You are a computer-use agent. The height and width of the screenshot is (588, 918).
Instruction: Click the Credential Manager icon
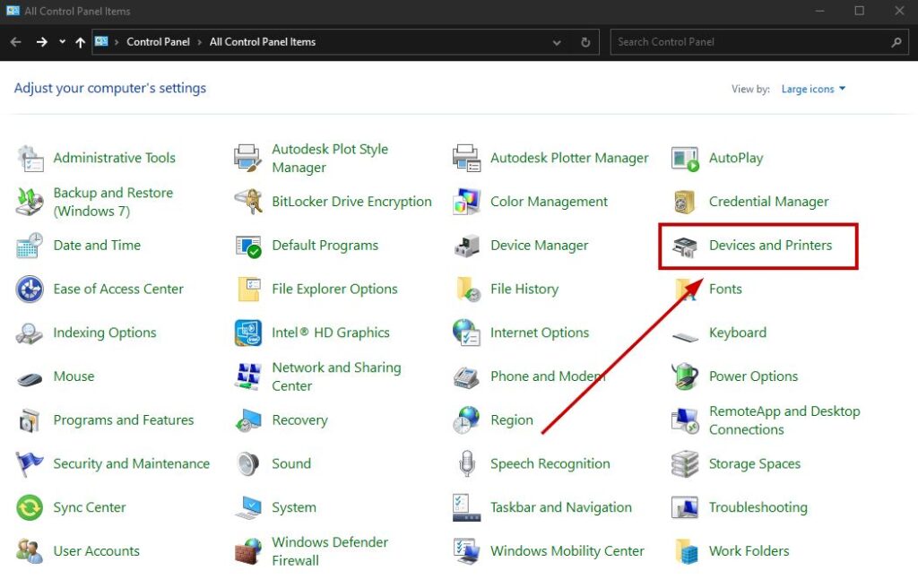pyautogui.click(x=686, y=202)
